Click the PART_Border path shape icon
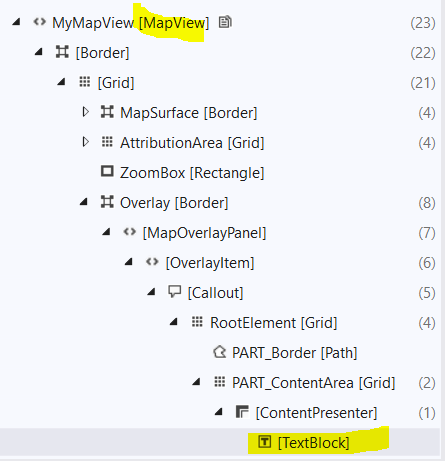Image resolution: width=445 pixels, height=461 pixels. [220, 352]
